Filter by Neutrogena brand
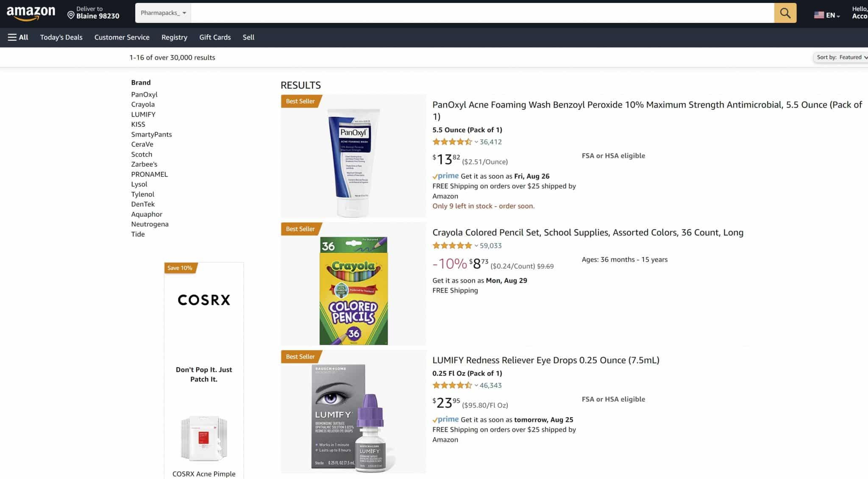This screenshot has width=868, height=479. pos(150,224)
